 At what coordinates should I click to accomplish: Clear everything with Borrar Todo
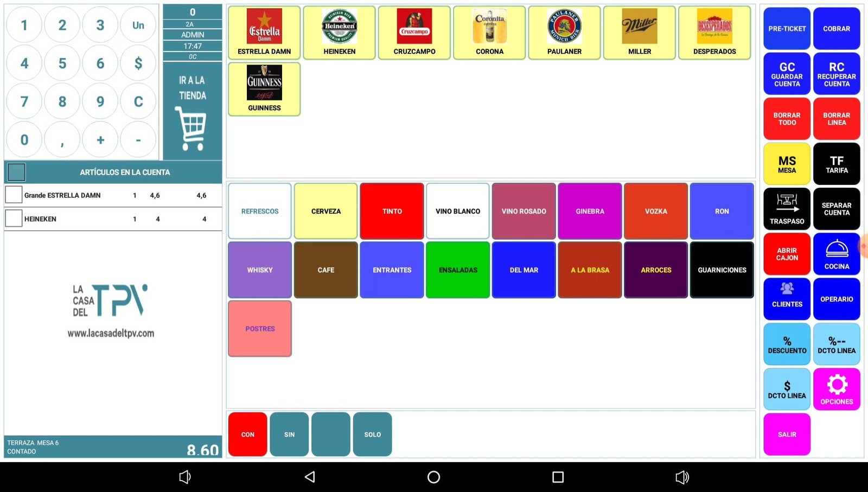point(787,119)
